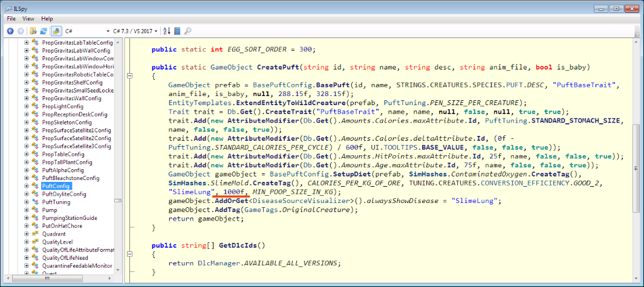Click the Reload assemblies icon

pyautogui.click(x=43, y=31)
